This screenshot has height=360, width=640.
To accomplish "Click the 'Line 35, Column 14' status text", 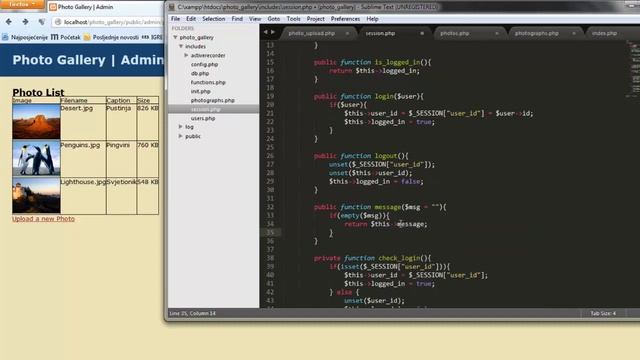I will [x=192, y=313].
